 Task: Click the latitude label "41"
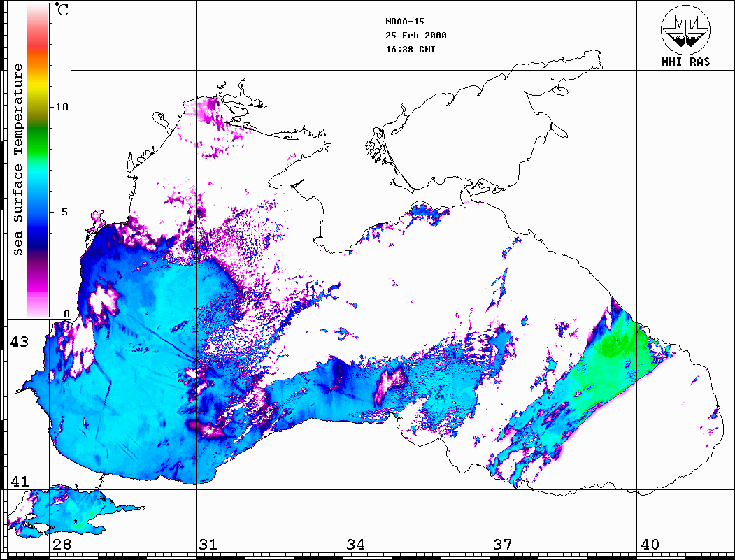point(20,481)
